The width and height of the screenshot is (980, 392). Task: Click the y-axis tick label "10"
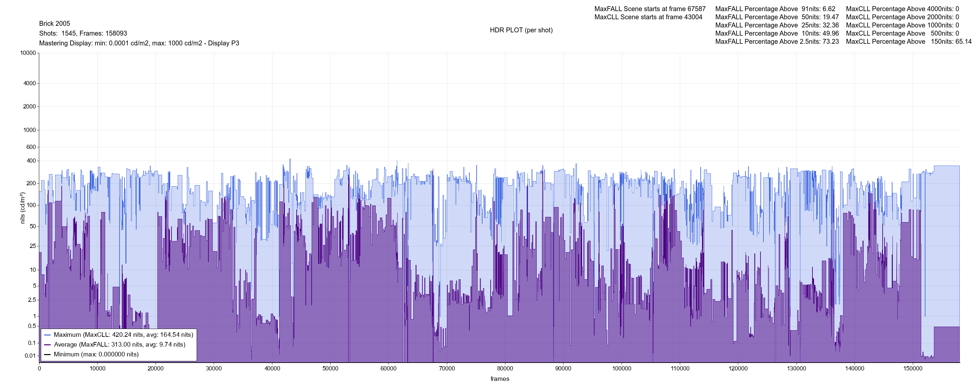pos(33,270)
